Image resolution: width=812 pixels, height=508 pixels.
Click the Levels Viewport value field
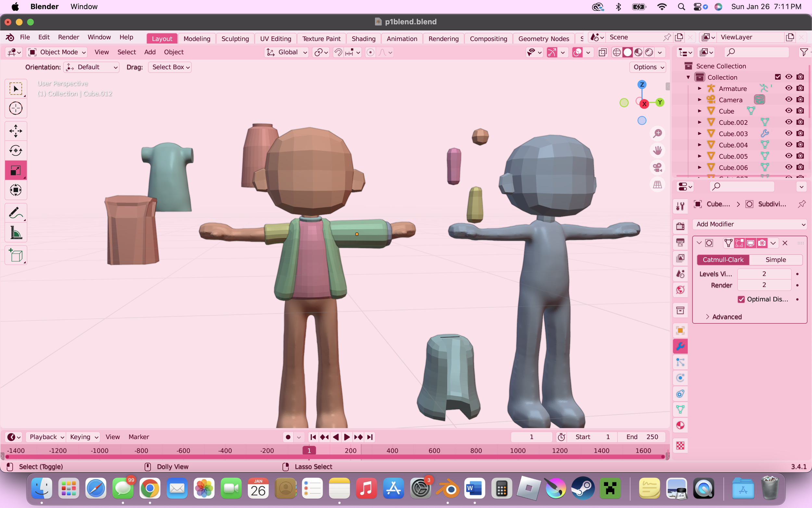[x=764, y=274]
